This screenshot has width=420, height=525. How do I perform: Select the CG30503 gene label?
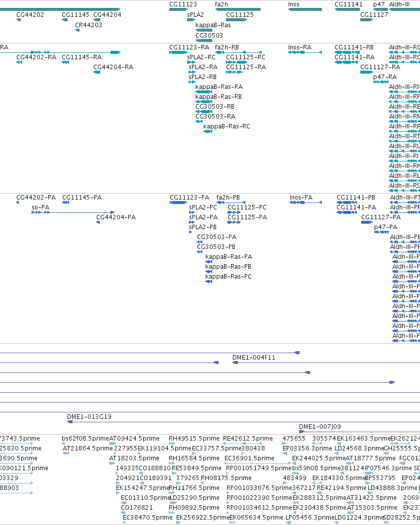(209, 36)
